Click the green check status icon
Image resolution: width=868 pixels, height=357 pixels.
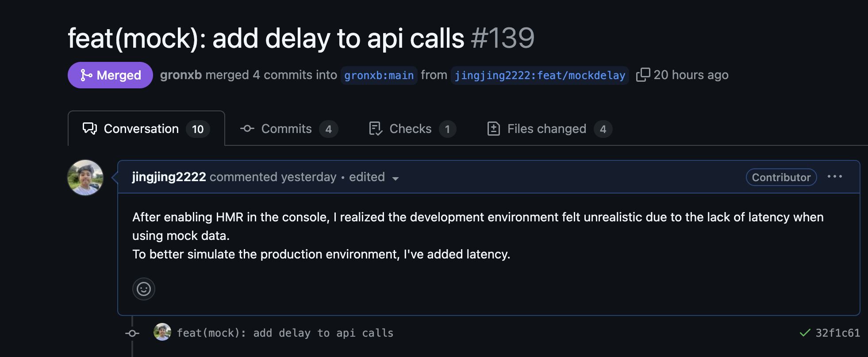click(x=805, y=333)
